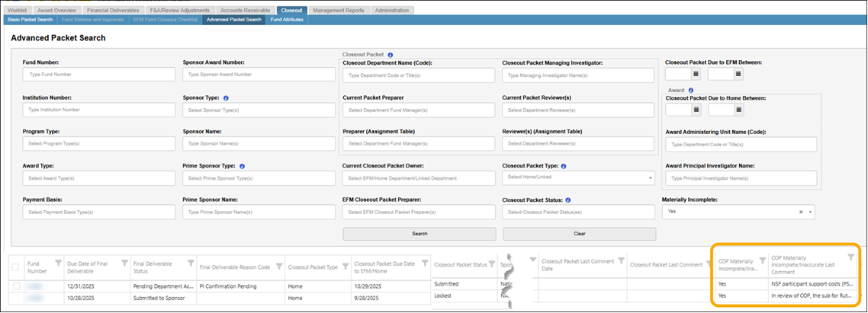Filter the COP Materially Incomplete/Ina... column
This screenshot has height=313, width=868.
coord(762,260)
